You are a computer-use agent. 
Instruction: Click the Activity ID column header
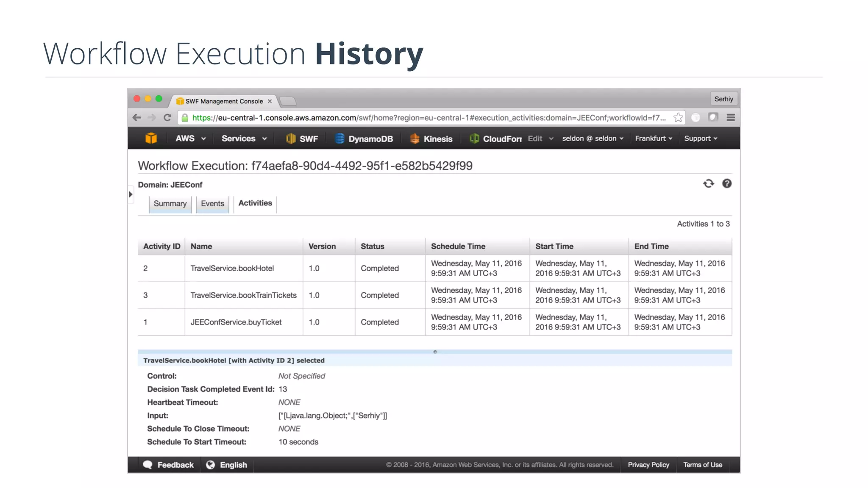(161, 247)
